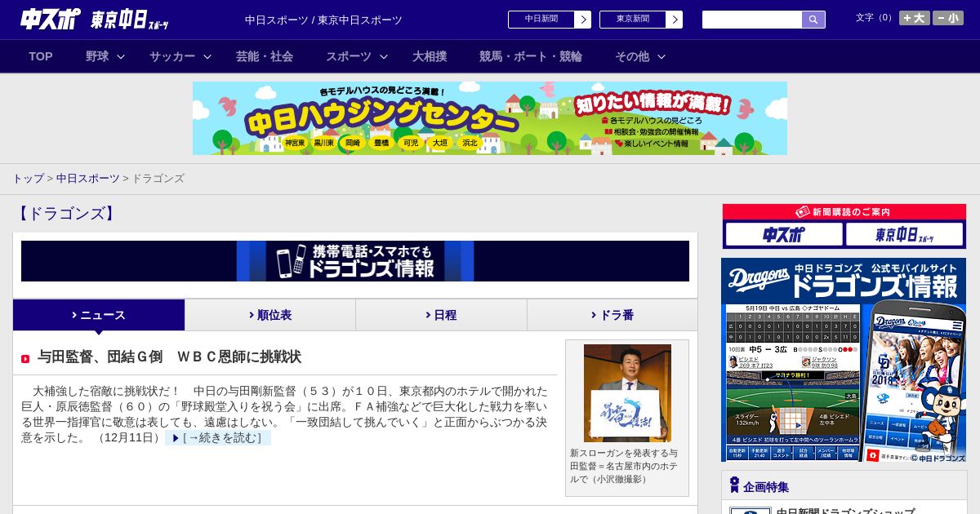Select the 日程 tab
The width and height of the screenshot is (980, 514).
(x=441, y=315)
